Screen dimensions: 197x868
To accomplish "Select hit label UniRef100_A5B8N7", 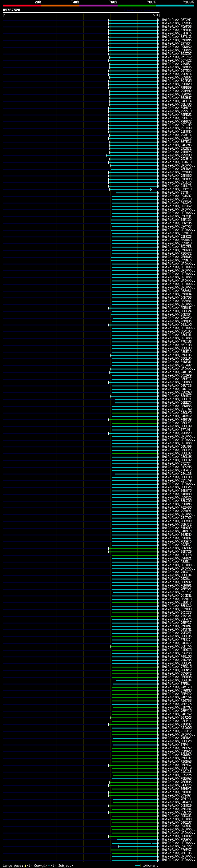I will pyautogui.click(x=177, y=308).
